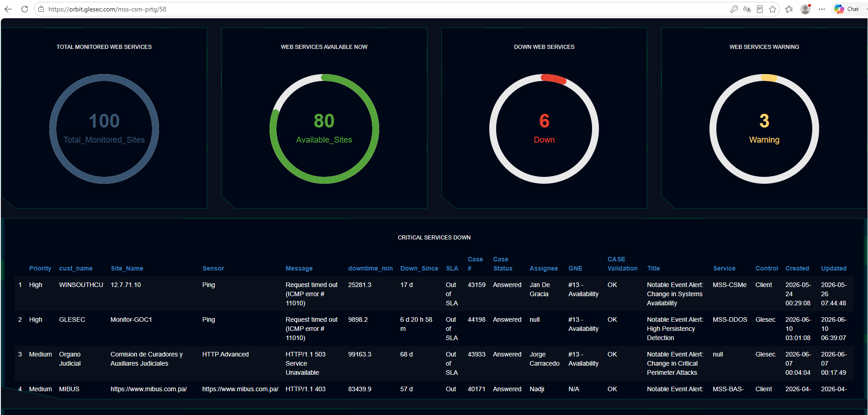Click the Case Status column header

(503, 264)
